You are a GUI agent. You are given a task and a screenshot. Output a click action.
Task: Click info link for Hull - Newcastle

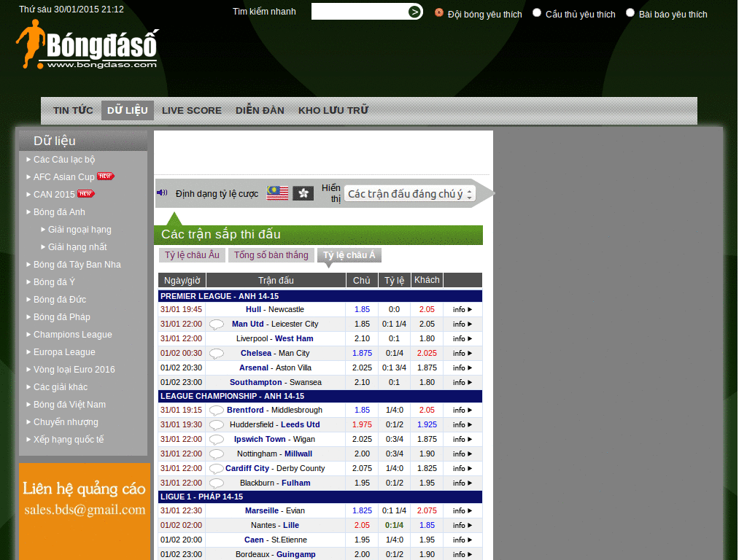[462, 309]
